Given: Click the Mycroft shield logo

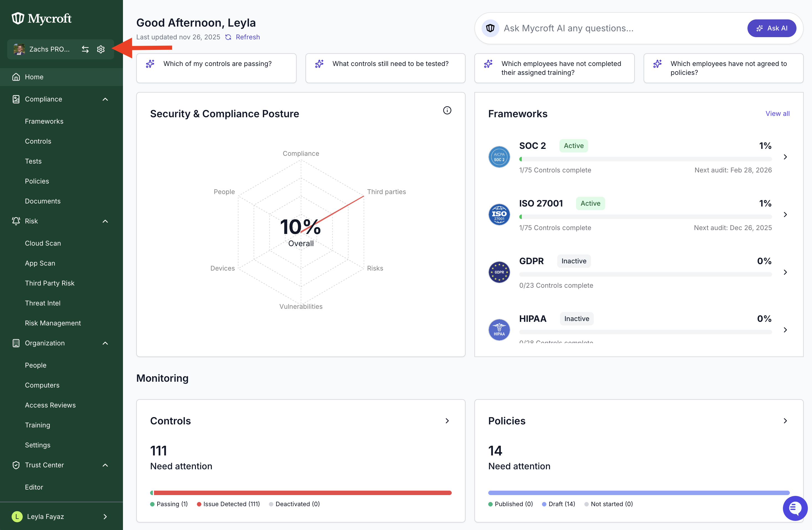Looking at the screenshot, I should [18, 18].
